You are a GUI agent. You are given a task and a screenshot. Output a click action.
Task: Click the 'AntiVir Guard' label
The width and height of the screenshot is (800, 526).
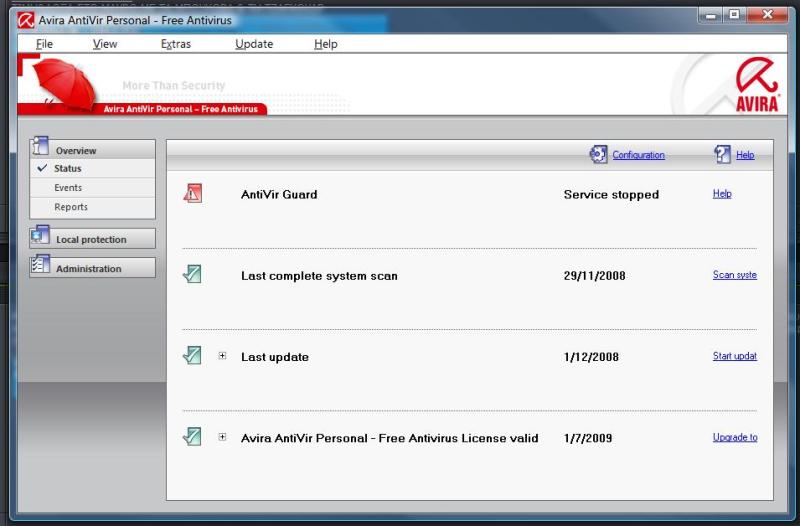point(279,194)
